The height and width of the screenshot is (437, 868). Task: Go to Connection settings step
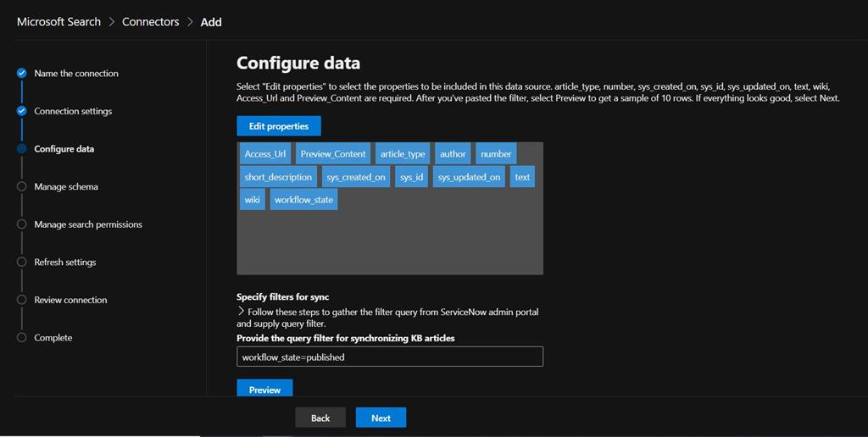coord(73,111)
